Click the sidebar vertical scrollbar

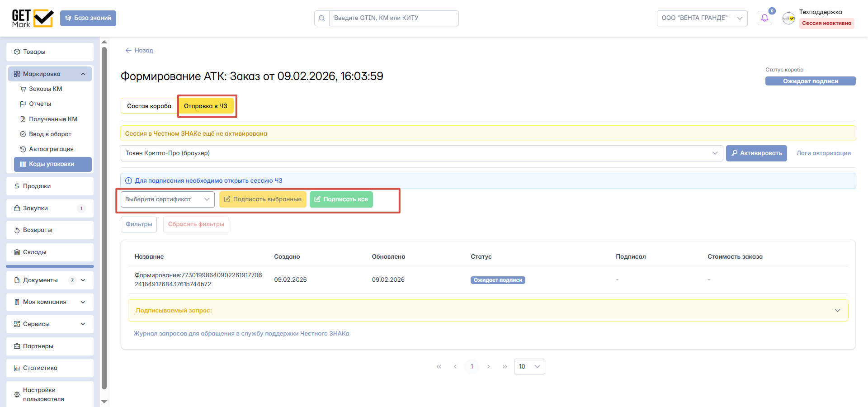104,217
